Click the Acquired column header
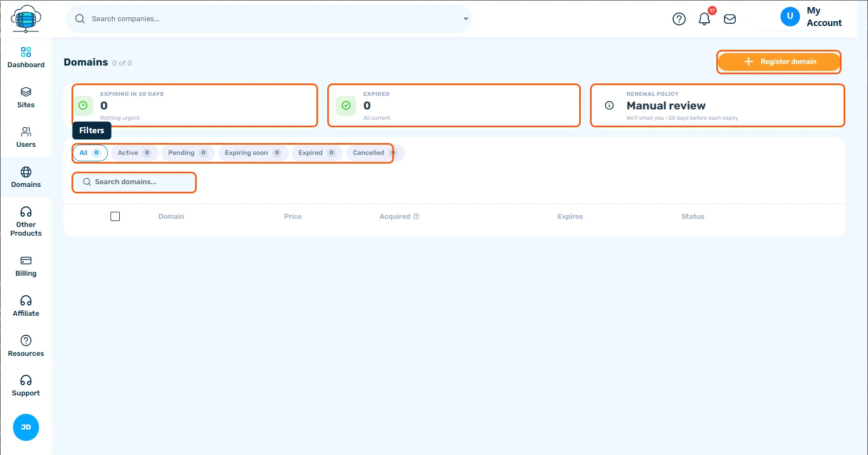Image resolution: width=868 pixels, height=455 pixels. tap(395, 216)
